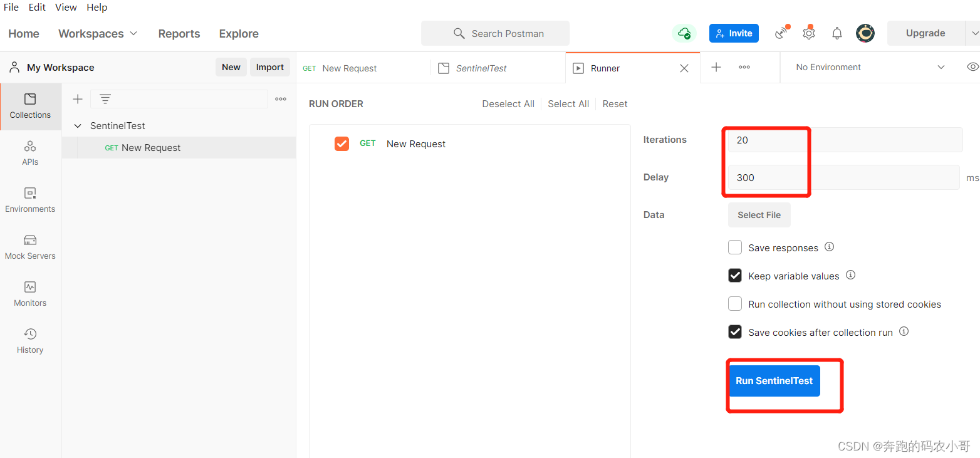The width and height of the screenshot is (980, 458).
Task: Open the View menu
Action: point(66,8)
